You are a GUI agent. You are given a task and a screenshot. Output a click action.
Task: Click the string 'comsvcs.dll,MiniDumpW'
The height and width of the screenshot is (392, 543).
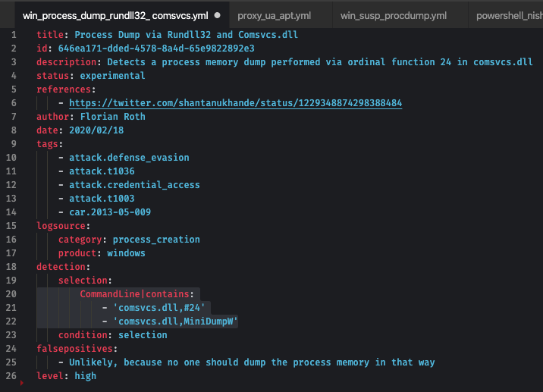point(175,321)
